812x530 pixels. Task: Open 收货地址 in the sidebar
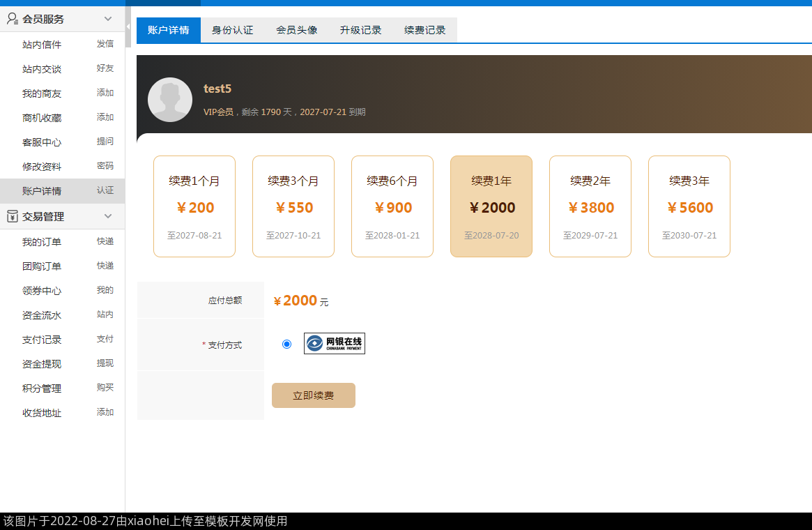(42, 413)
